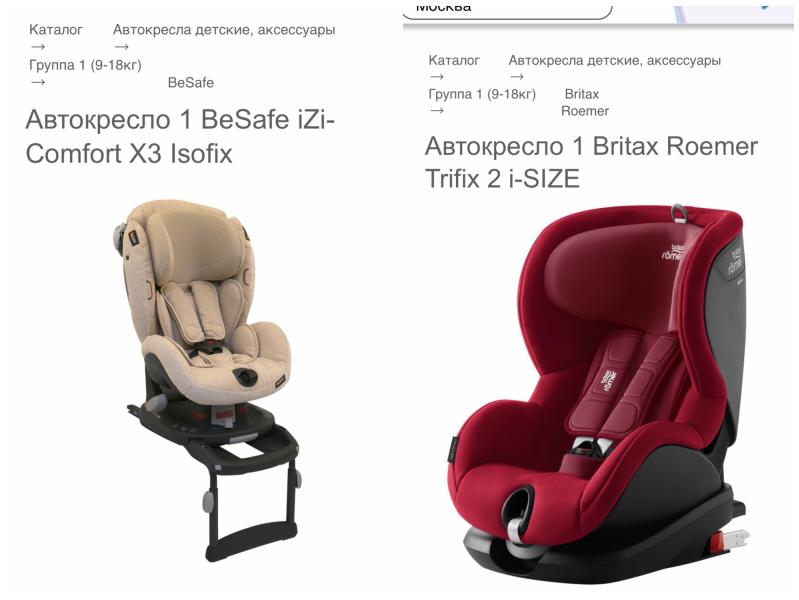The image size is (799, 600).
Task: Click the cut-off blue icon right of Москва
Action: click(x=764, y=6)
